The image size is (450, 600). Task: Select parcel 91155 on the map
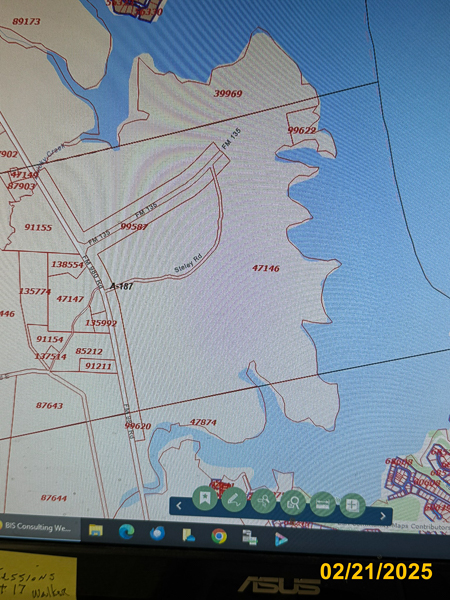click(38, 227)
